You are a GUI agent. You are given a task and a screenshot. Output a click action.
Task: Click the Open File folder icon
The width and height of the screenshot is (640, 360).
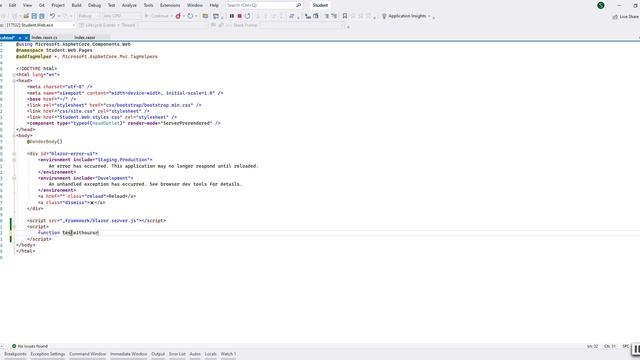point(26,16)
